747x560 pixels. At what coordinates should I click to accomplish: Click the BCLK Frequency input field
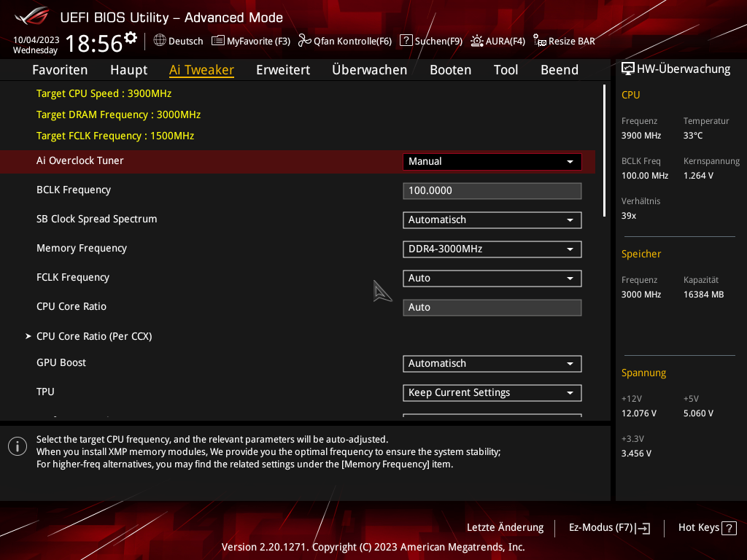click(x=492, y=190)
